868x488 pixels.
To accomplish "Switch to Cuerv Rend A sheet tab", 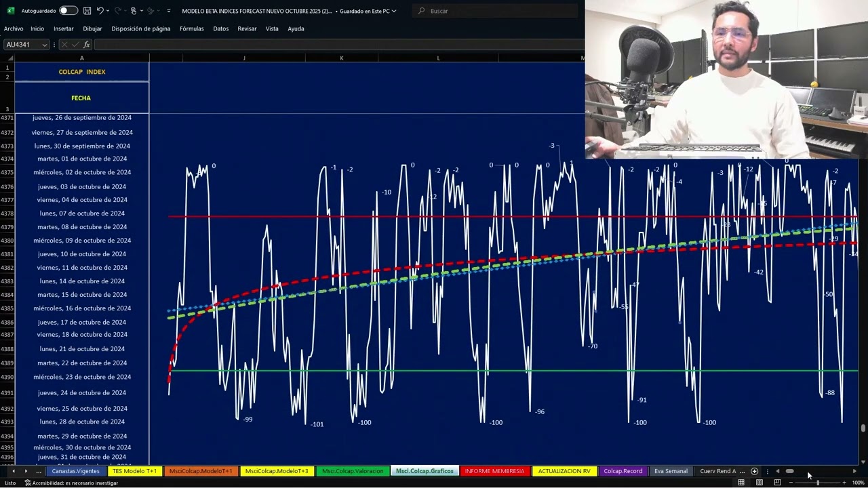I will tap(717, 471).
